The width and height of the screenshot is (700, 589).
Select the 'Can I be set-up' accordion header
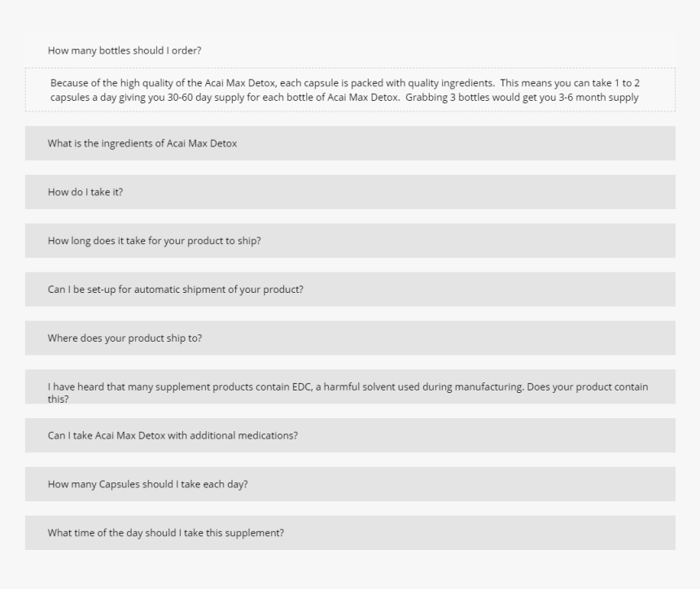tap(350, 289)
